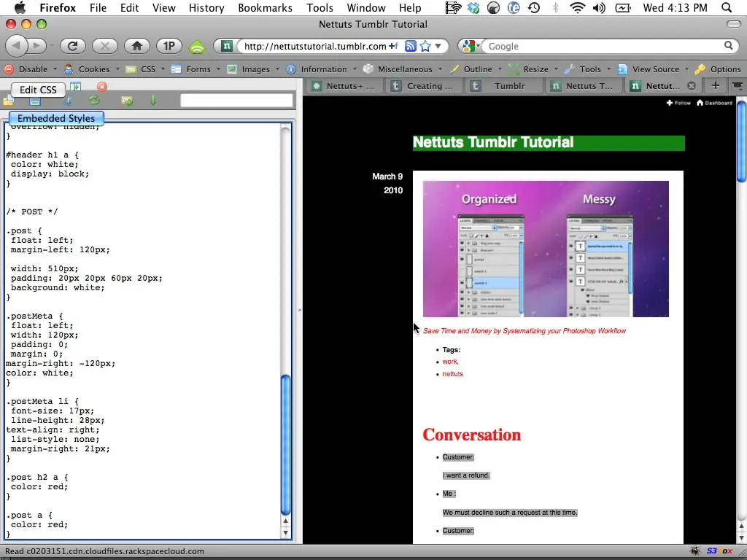Open the Help menu
The image size is (747, 560).
pyautogui.click(x=410, y=7)
